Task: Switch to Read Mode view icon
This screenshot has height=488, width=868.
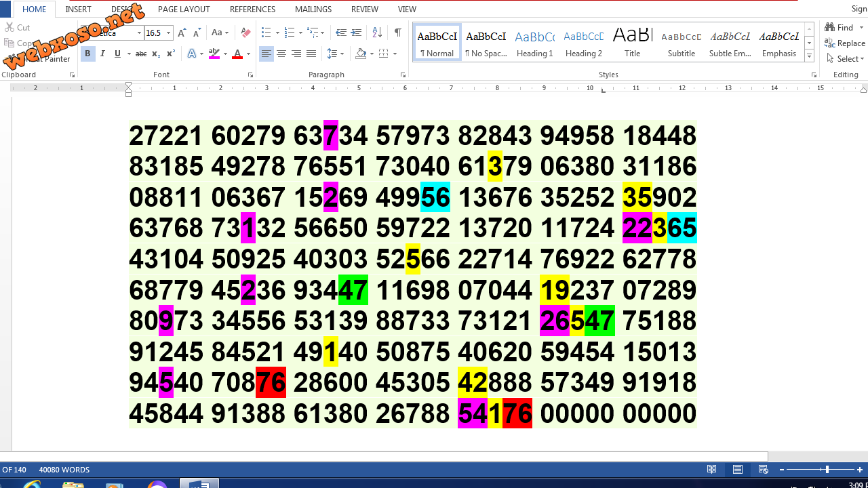Action: click(712, 469)
